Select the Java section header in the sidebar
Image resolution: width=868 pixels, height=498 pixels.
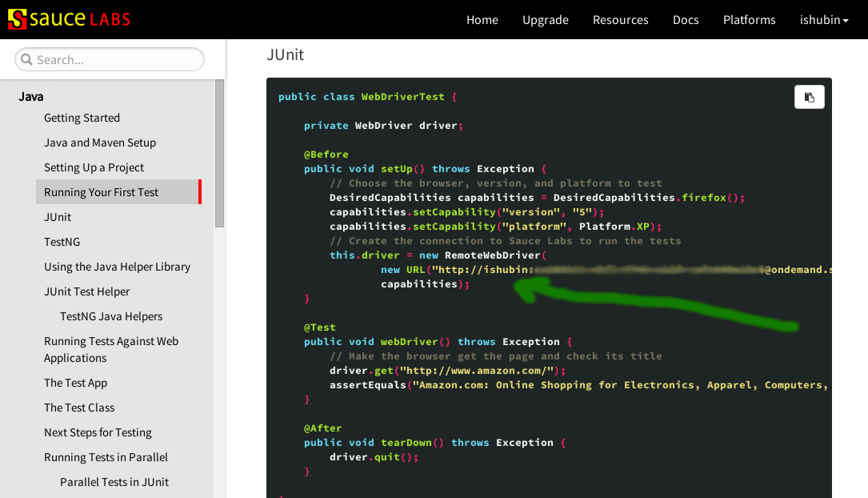point(30,96)
